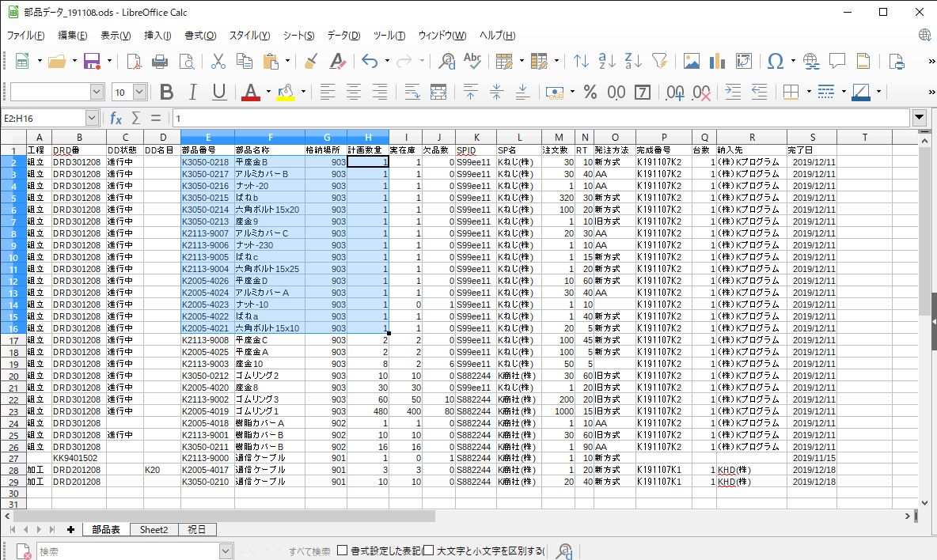
Task: Switch to the Sheet2 tab
Action: click(x=154, y=530)
